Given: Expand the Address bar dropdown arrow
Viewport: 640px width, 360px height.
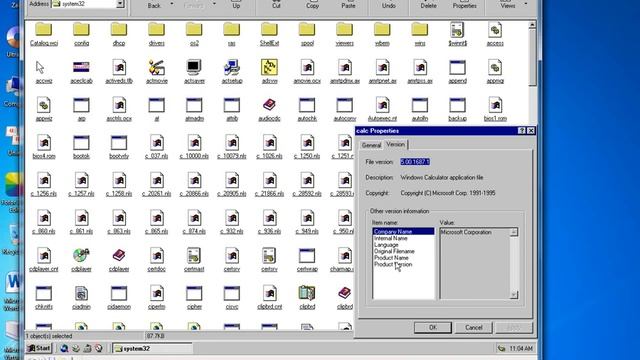Looking at the screenshot, I should [x=120, y=4].
